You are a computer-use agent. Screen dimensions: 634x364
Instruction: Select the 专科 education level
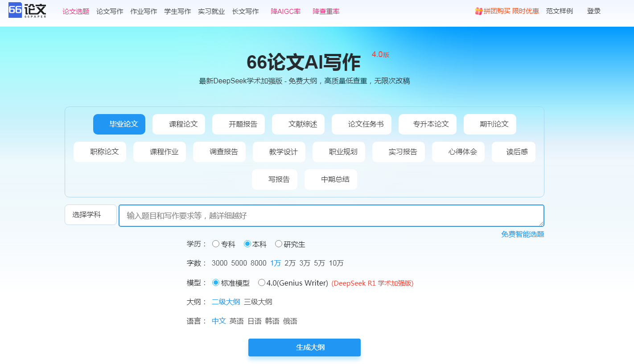[216, 244]
